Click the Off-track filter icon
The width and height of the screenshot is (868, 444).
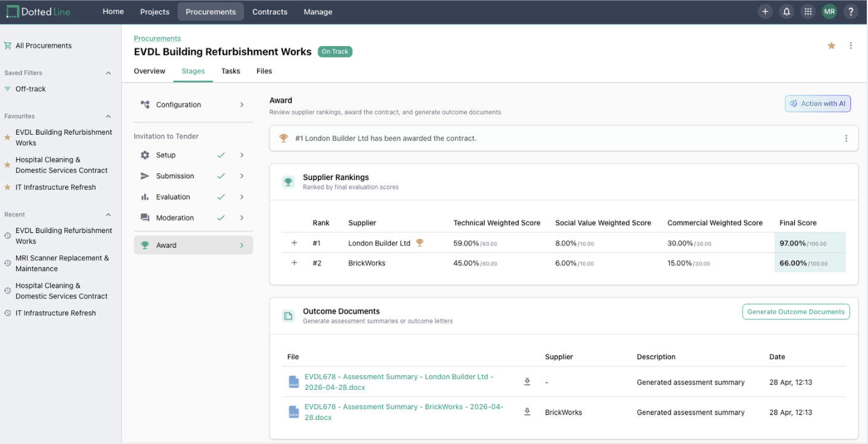click(7, 89)
